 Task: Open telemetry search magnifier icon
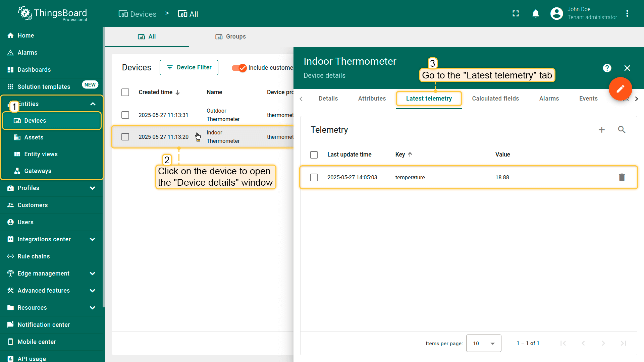pyautogui.click(x=622, y=130)
